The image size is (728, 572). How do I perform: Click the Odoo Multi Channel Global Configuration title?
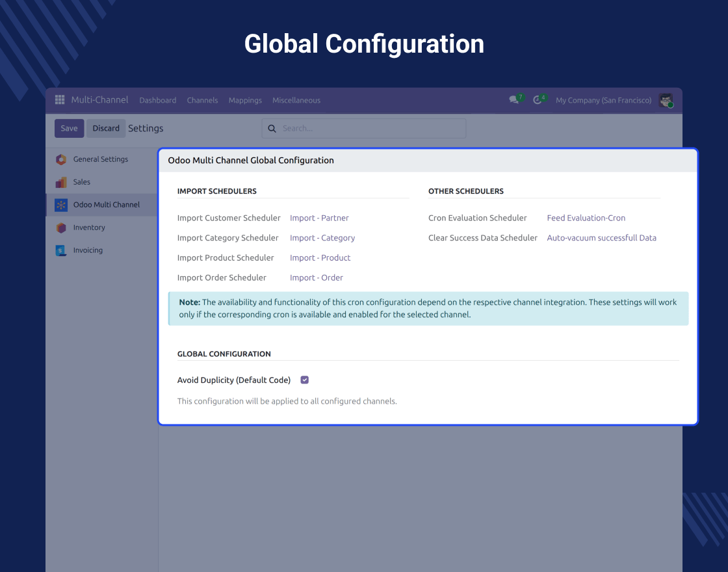click(x=251, y=160)
